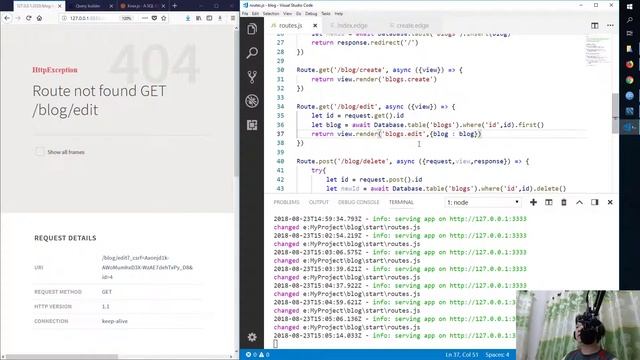The image size is (640, 360).
Task: Open the Debug menu in VS Code
Action: coord(311,13)
